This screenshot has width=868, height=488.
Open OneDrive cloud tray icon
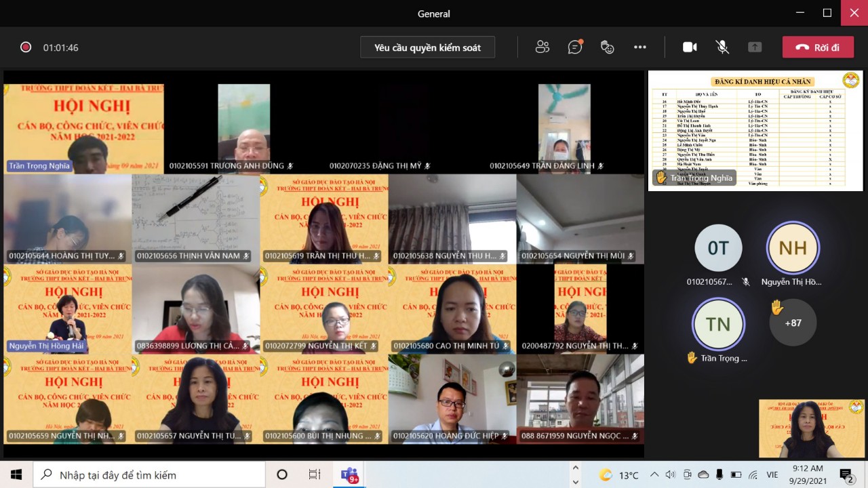[703, 474]
